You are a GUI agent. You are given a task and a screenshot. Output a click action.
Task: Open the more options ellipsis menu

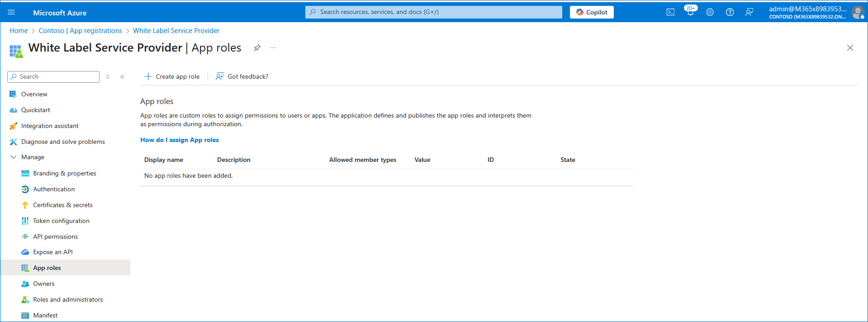point(273,48)
